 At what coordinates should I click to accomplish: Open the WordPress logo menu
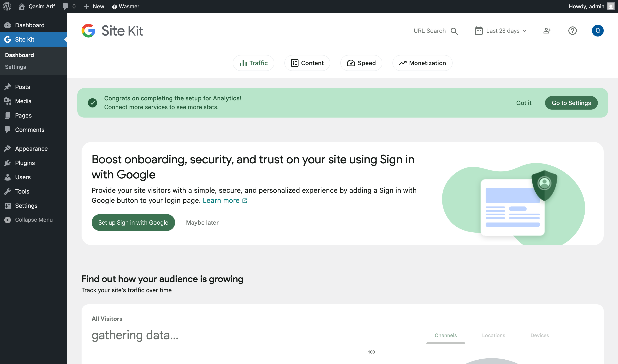(x=7, y=6)
